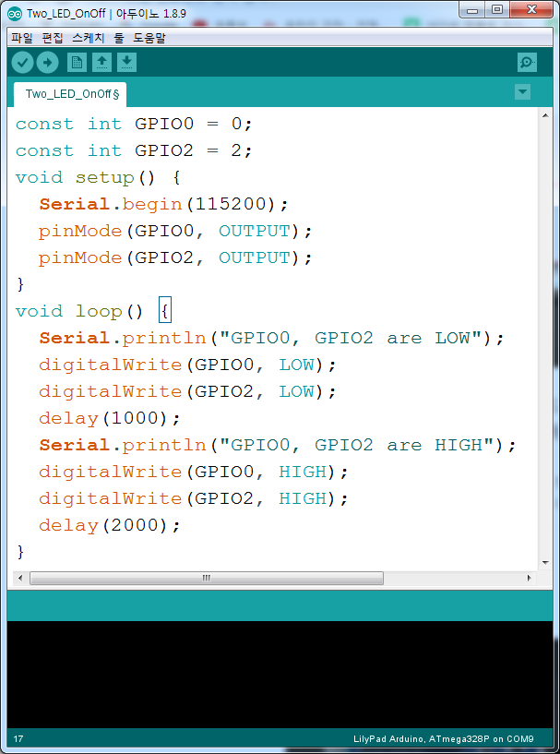Screen dimensions: 560x754
Task: Open the 도움말 menu
Action: point(149,39)
